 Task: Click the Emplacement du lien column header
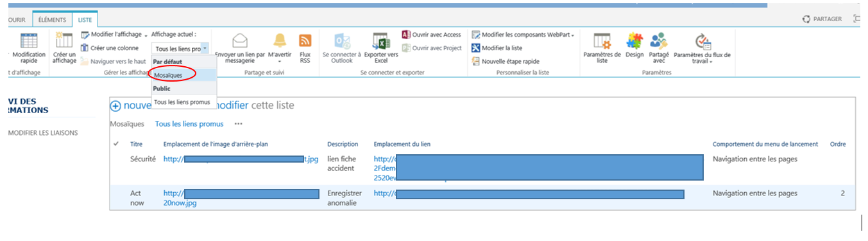[402, 144]
